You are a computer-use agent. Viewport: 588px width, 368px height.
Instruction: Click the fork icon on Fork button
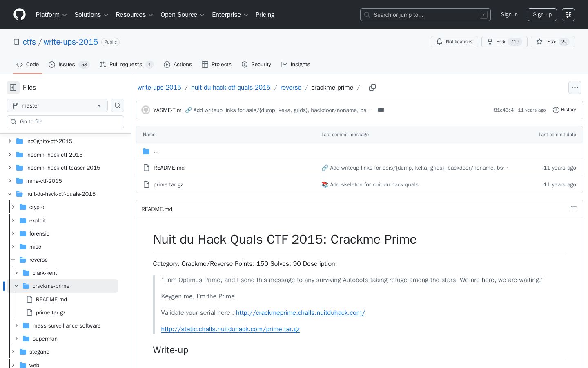pos(490,42)
